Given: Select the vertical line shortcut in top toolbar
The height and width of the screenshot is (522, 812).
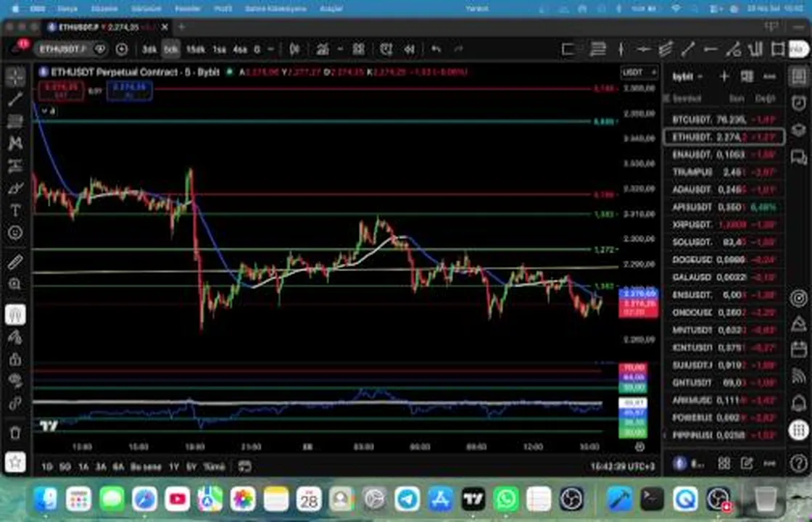Looking at the screenshot, I should tap(621, 49).
